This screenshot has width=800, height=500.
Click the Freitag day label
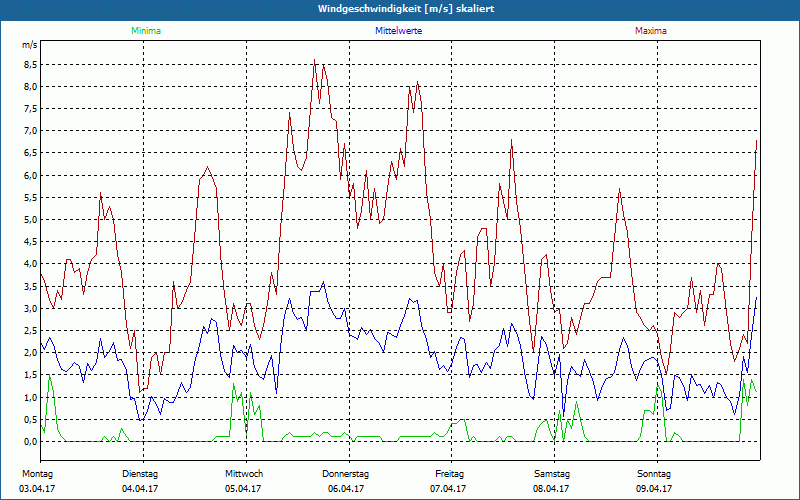click(x=449, y=474)
